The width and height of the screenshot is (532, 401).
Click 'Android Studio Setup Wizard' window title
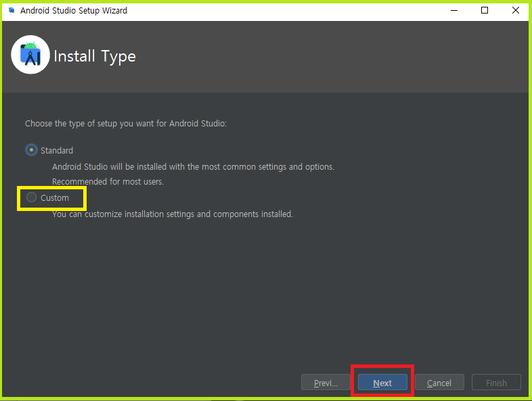[74, 11]
